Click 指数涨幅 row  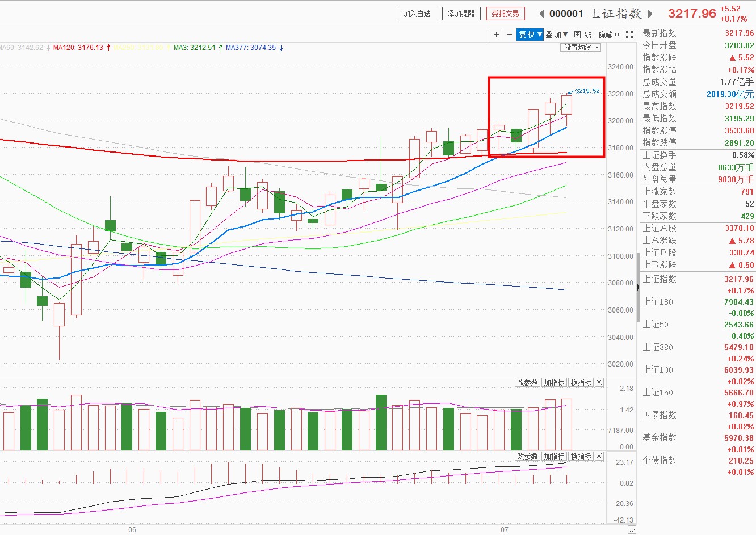(698, 70)
